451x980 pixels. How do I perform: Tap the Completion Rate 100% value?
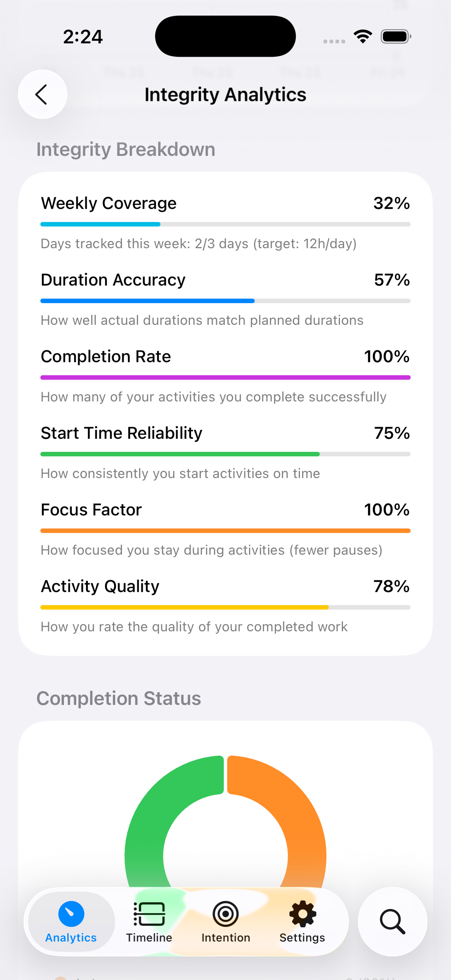tap(387, 357)
